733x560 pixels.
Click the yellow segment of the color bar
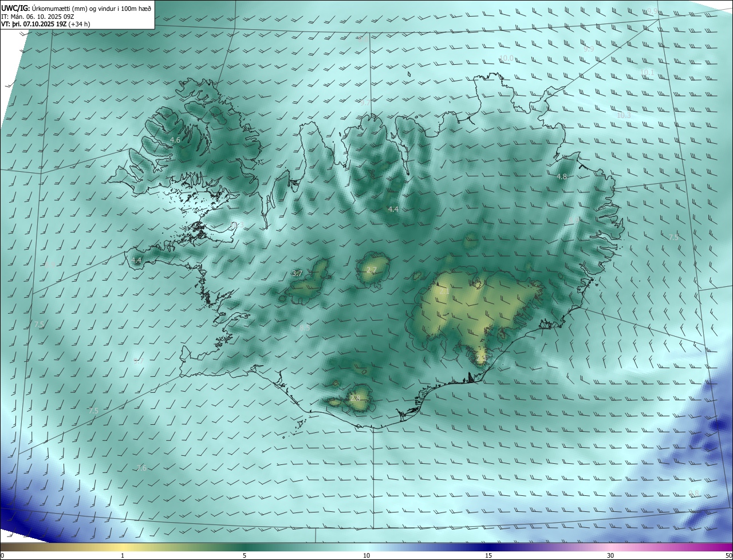tap(123, 547)
